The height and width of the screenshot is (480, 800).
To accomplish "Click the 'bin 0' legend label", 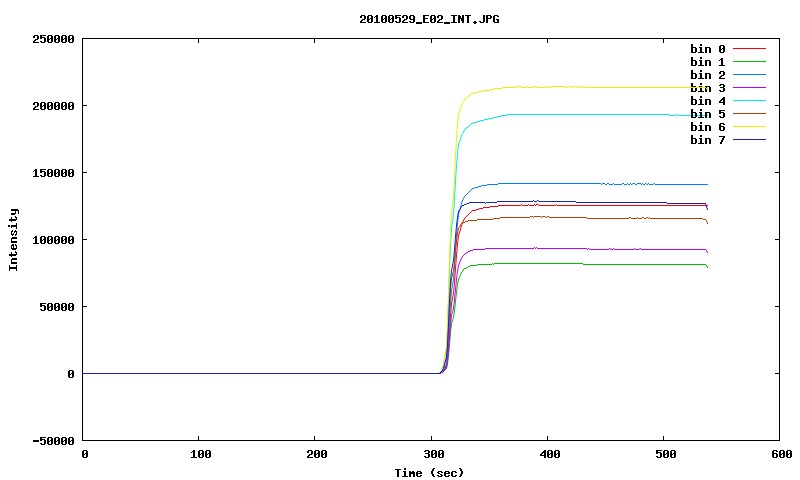I will tap(708, 49).
